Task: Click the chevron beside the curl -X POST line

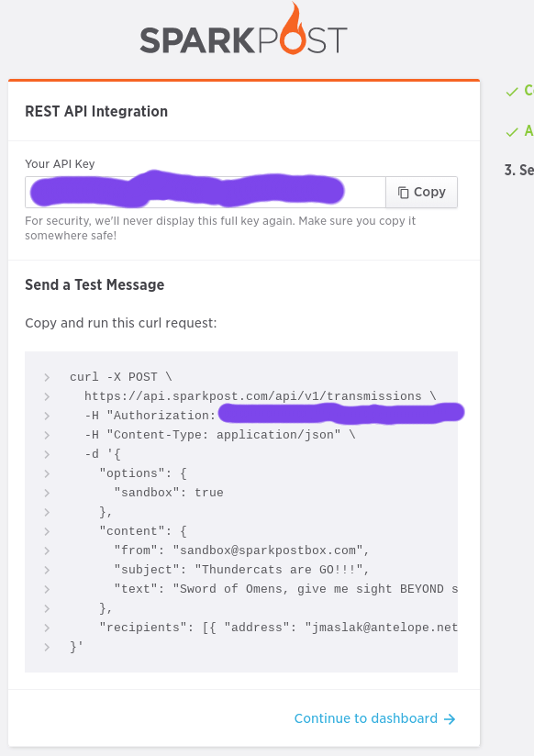Action: (x=47, y=377)
